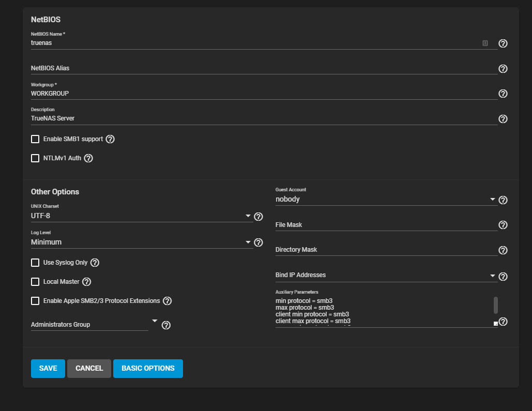Enable SMB1 support checkbox

click(35, 139)
